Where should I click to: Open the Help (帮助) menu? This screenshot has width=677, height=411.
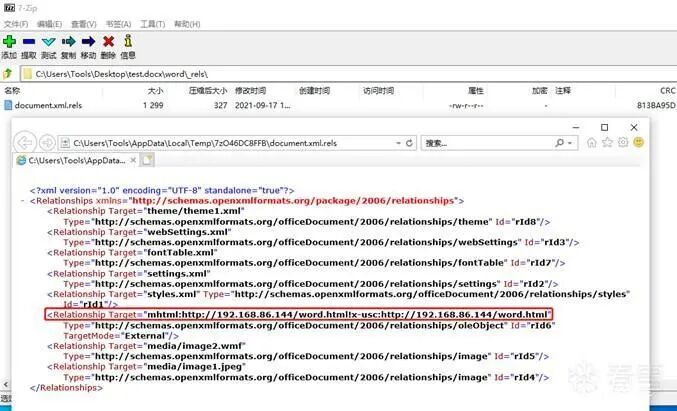coord(187,24)
